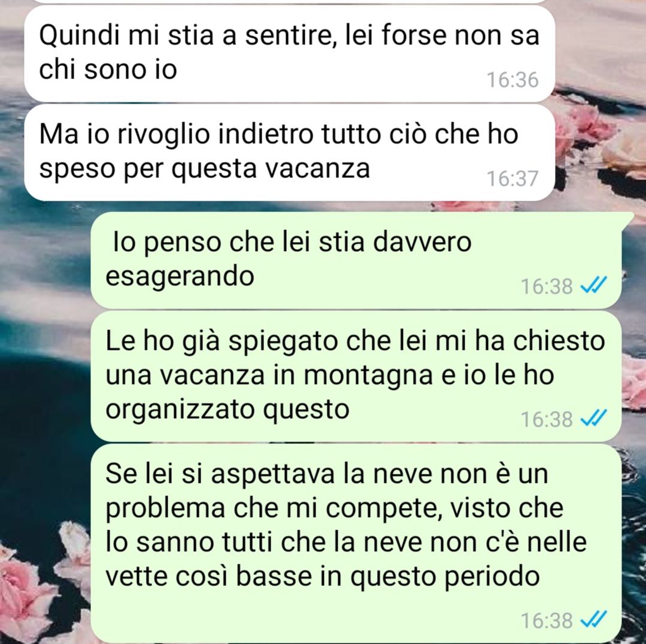Click 16:38 timestamp on 'organizzato questo' bubble

547,420
